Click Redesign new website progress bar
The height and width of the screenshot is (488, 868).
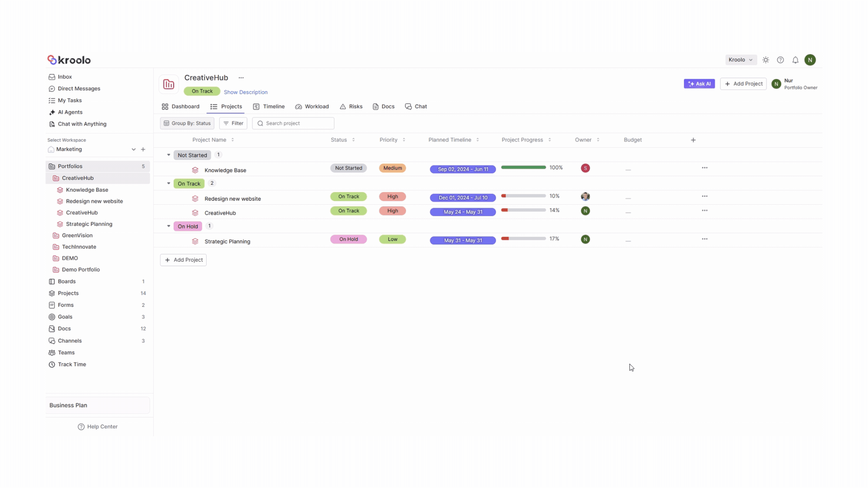pos(523,196)
